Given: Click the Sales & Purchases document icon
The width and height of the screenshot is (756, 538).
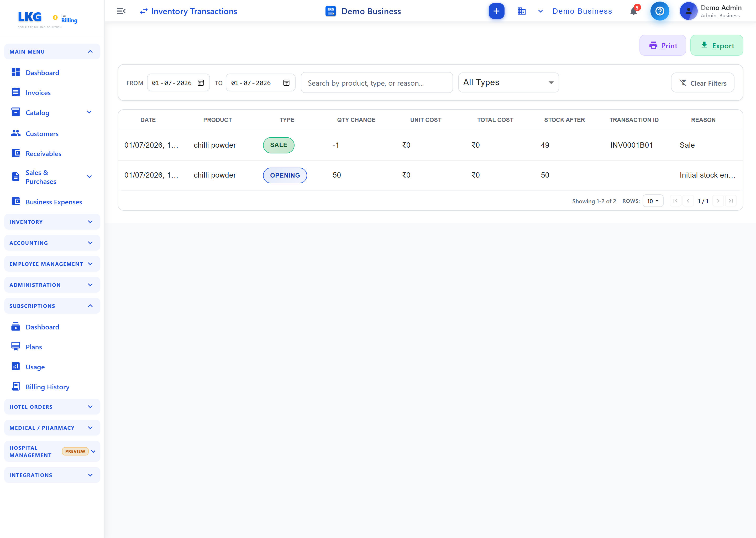Looking at the screenshot, I should (x=15, y=177).
